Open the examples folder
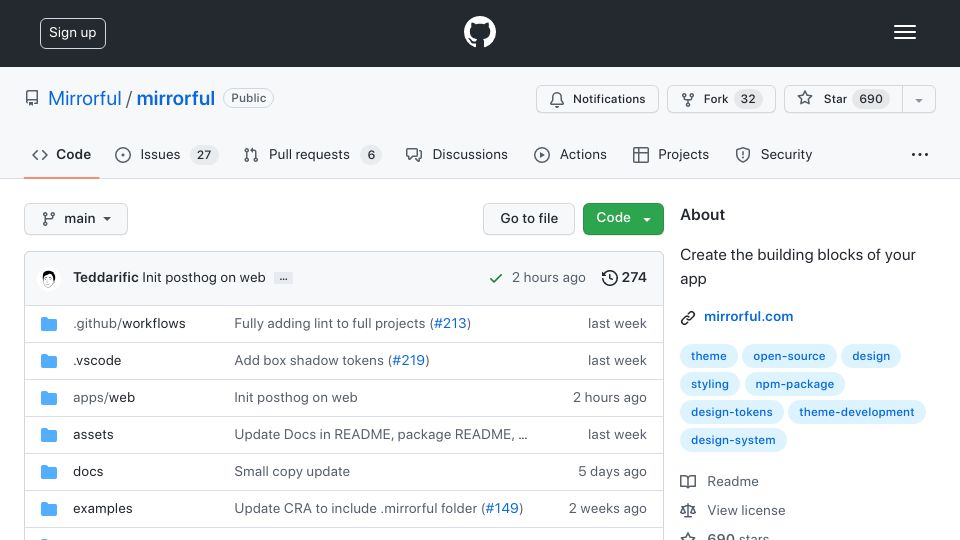 click(102, 508)
